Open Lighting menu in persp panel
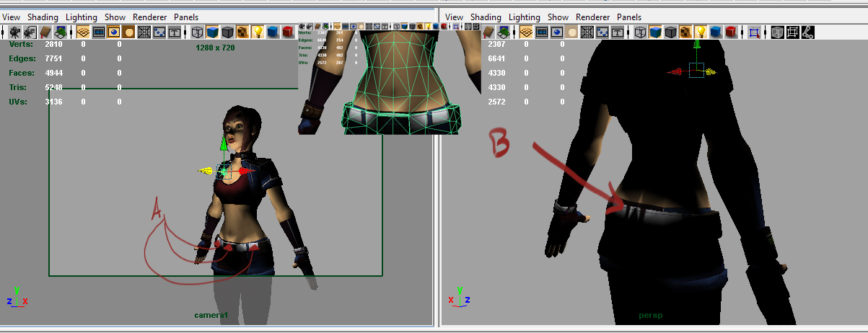This screenshot has width=868, height=333. [x=524, y=17]
